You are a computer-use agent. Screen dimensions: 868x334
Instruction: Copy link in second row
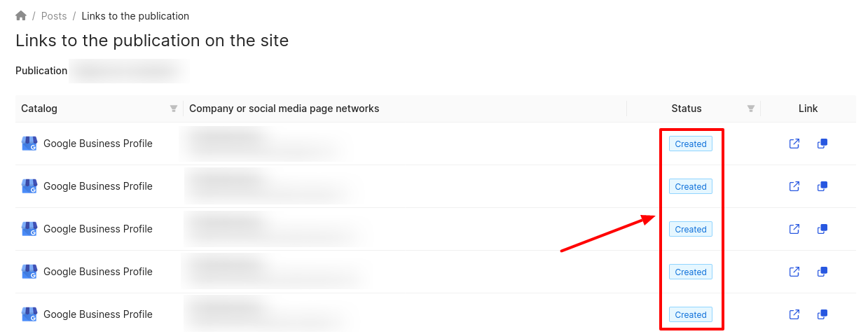coord(822,186)
